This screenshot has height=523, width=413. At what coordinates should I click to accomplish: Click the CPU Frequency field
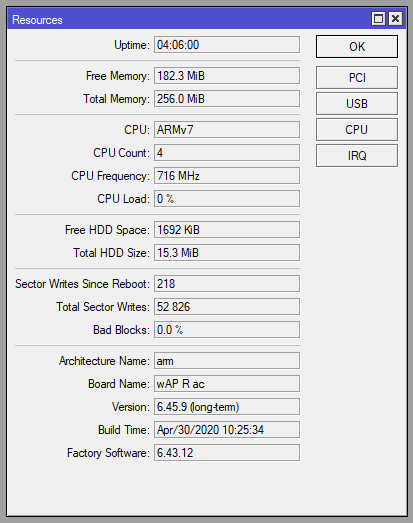(x=227, y=176)
